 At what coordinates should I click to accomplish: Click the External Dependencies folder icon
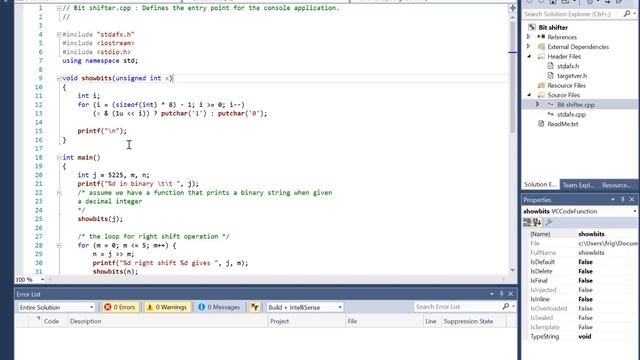coord(541,47)
